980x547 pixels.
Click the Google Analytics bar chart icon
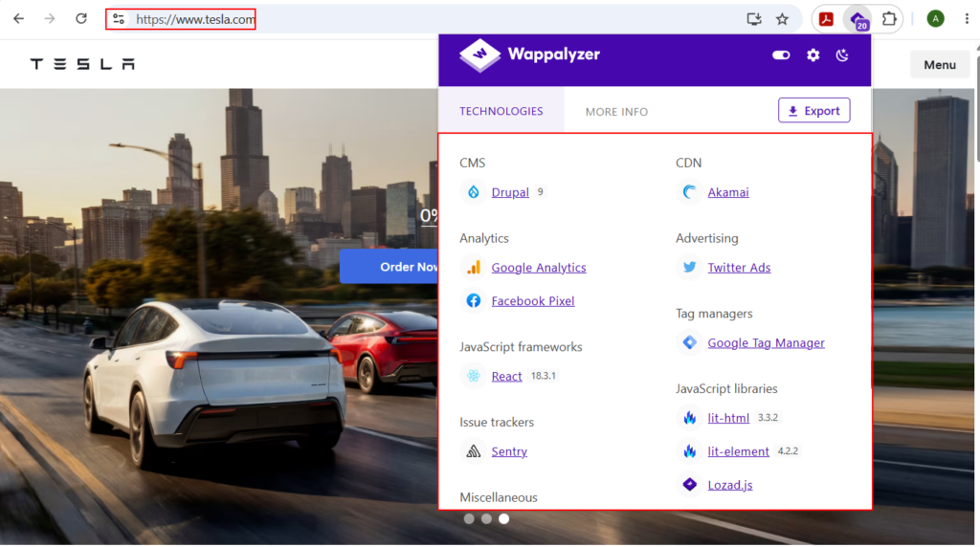pos(473,267)
